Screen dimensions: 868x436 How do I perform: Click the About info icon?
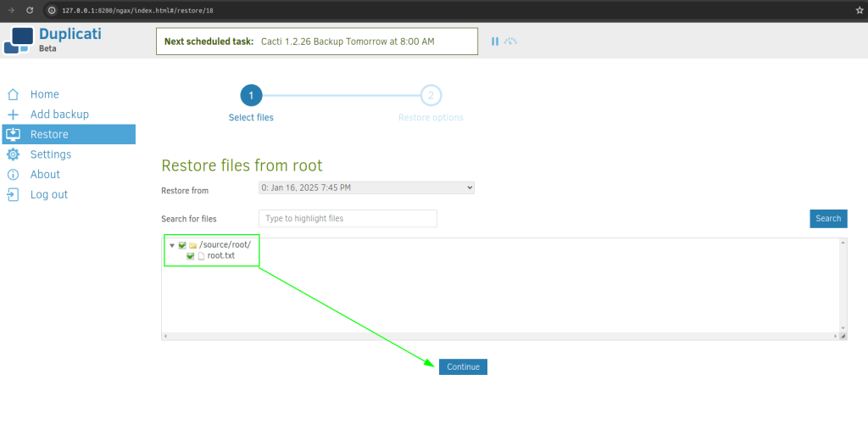(x=13, y=174)
